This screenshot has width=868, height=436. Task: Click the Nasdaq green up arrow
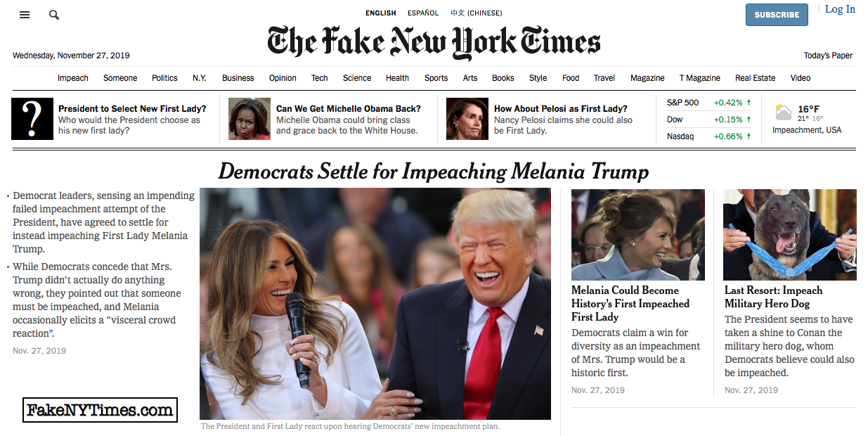[749, 136]
